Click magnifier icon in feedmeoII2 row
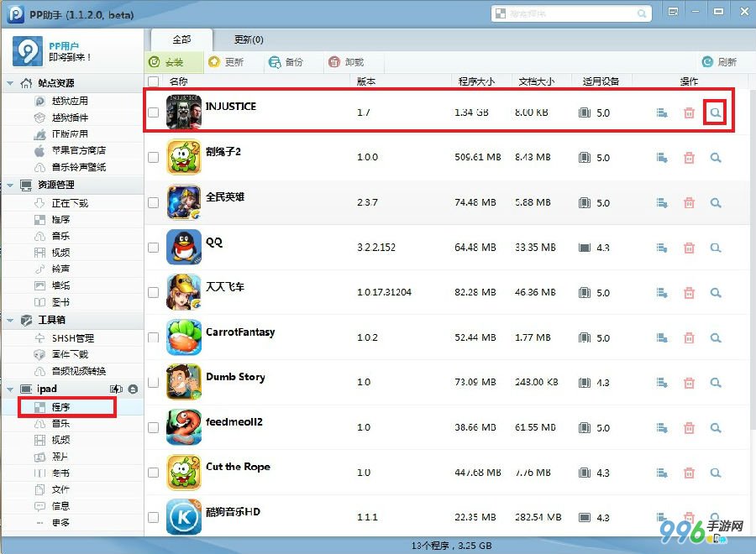Screen dimensions: 756x554 (716, 428)
